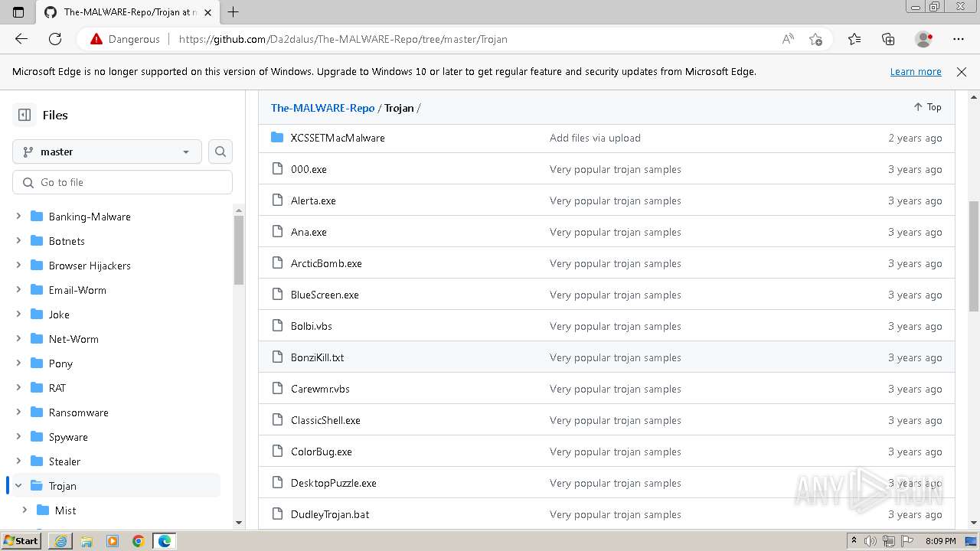Viewport: 980px width, 551px height.
Task: Collapse the file tree side panel
Action: [x=24, y=115]
